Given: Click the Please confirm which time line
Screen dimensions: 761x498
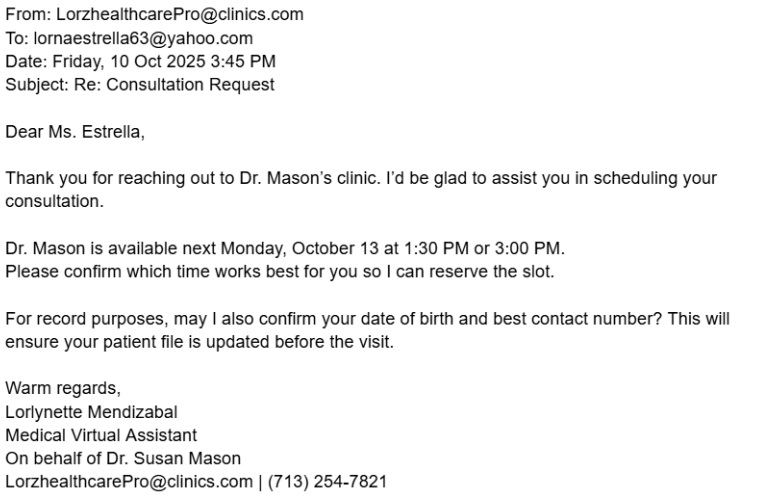Looking at the screenshot, I should [279, 271].
